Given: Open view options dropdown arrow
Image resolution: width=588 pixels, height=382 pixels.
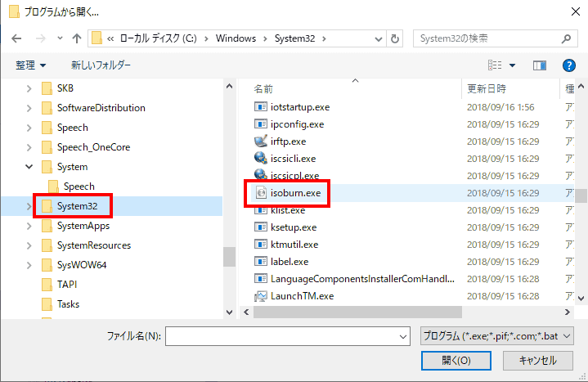Looking at the screenshot, I should (512, 65).
